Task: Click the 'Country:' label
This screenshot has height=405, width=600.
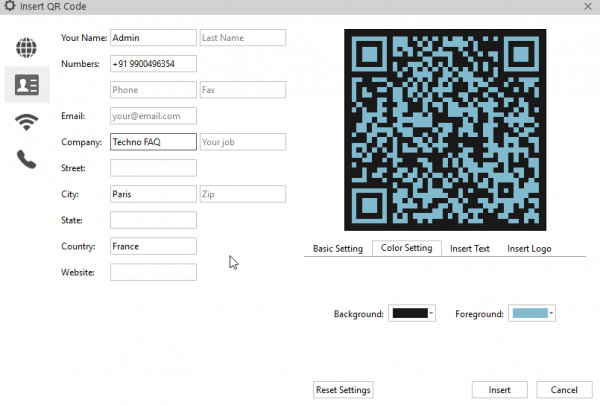Action: (x=78, y=246)
